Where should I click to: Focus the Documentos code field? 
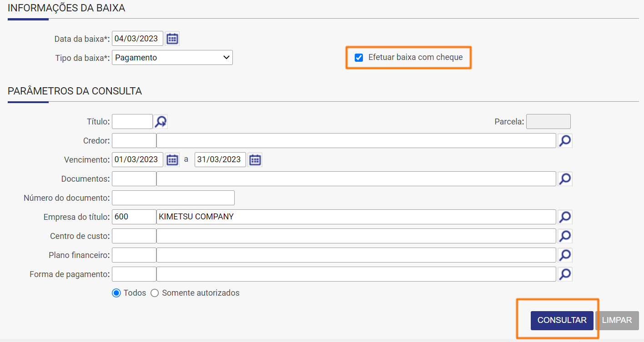pyautogui.click(x=134, y=179)
